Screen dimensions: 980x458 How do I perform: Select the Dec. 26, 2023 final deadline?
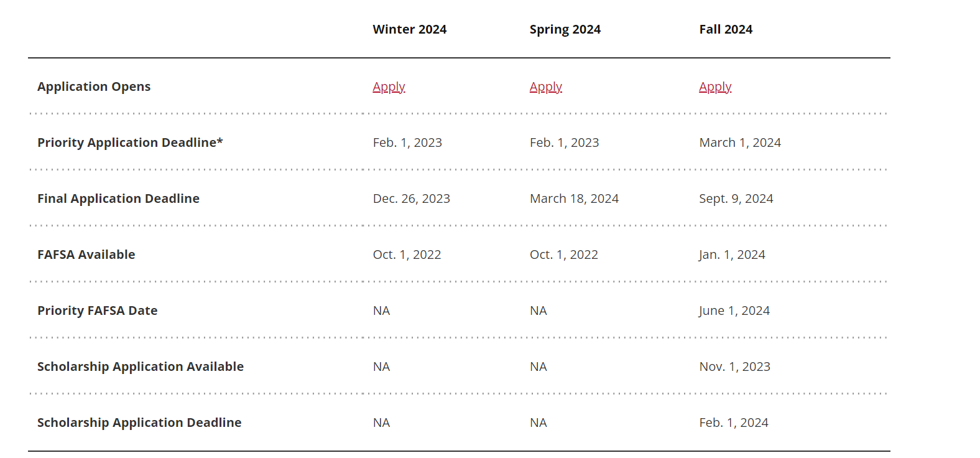(412, 199)
